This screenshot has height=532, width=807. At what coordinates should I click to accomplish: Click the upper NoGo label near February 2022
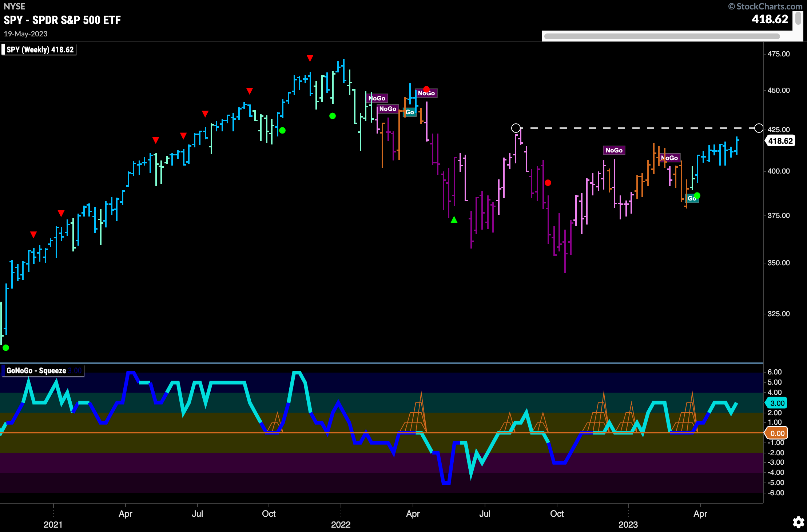tap(377, 98)
